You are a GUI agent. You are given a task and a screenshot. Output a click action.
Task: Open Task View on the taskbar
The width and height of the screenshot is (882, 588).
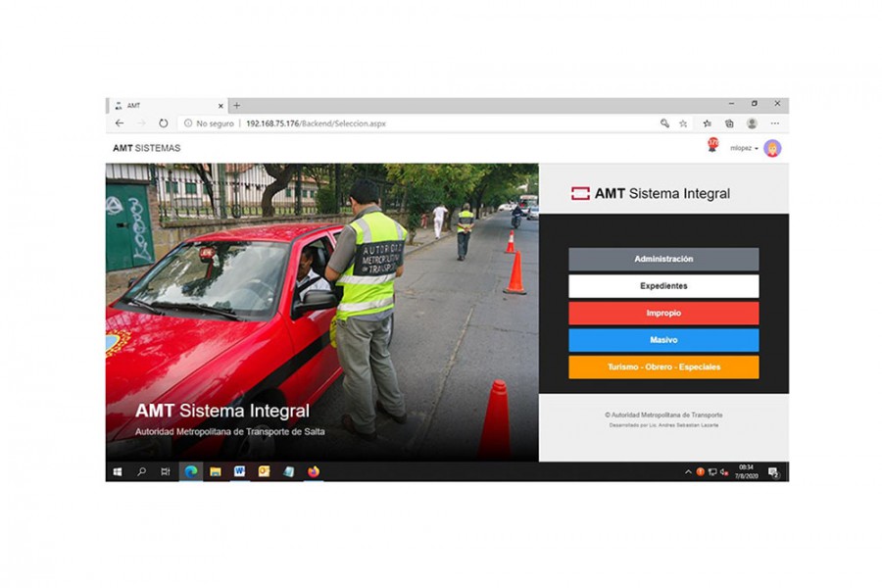pyautogui.click(x=166, y=471)
